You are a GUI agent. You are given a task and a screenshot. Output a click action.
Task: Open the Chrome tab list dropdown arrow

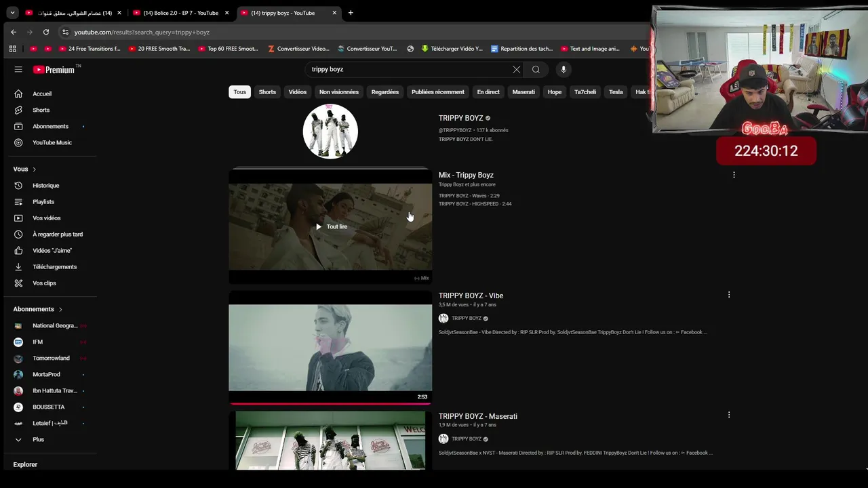click(12, 13)
